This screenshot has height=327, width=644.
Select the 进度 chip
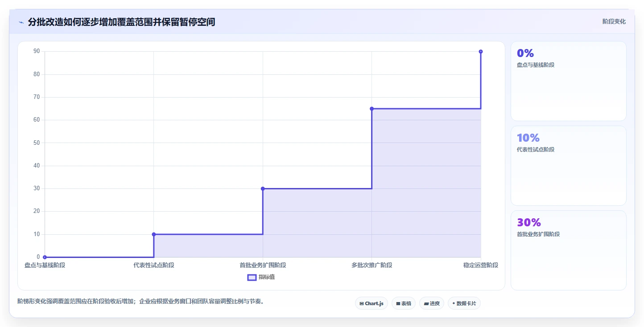click(x=431, y=303)
